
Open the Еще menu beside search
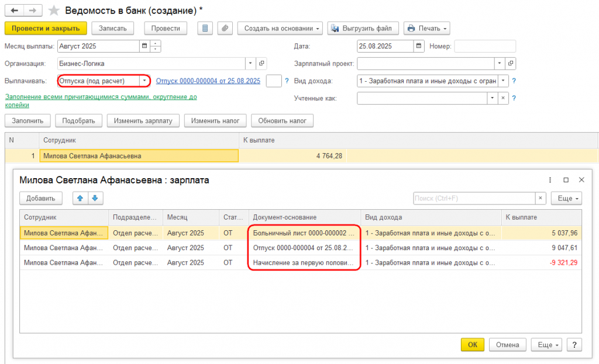pos(566,199)
